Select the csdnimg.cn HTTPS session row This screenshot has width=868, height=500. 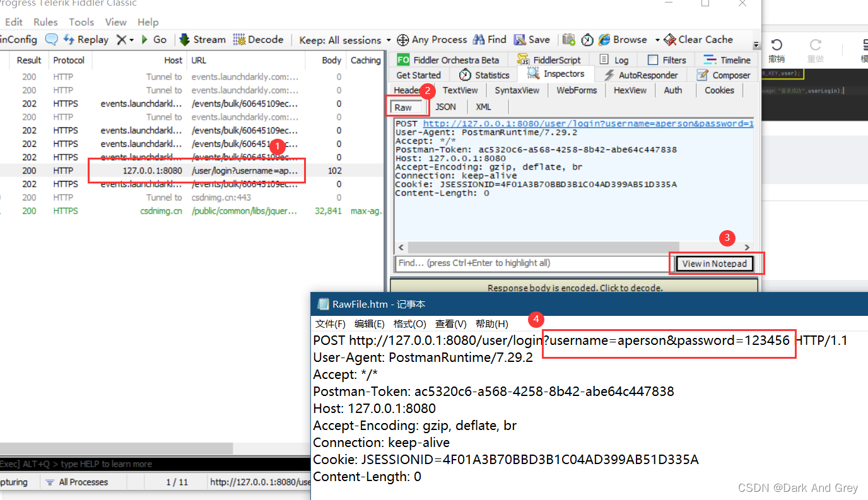click(x=192, y=211)
